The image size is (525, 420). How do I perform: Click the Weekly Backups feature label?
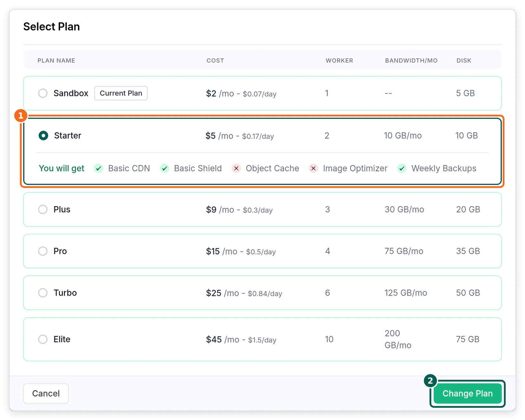[x=444, y=168]
